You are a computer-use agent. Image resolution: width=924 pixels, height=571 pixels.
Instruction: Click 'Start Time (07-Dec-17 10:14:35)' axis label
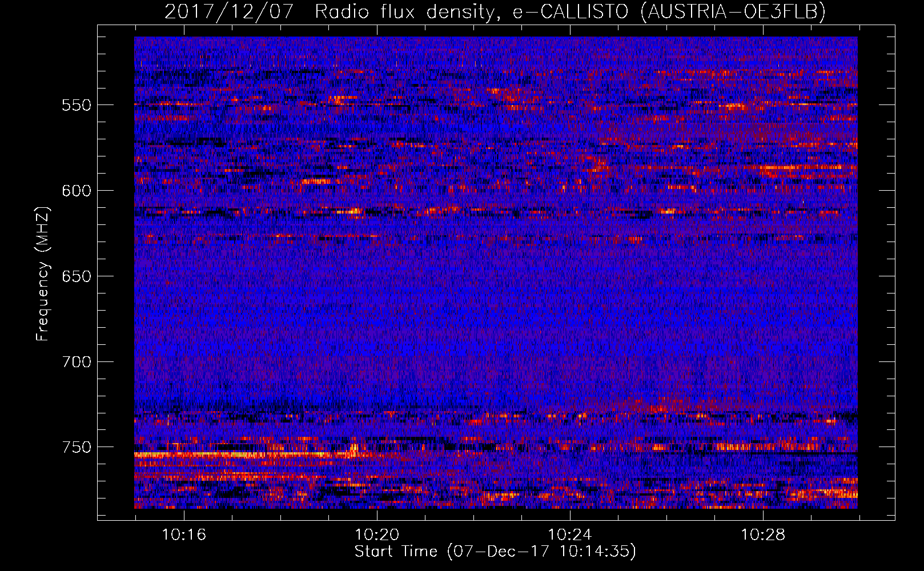495,552
